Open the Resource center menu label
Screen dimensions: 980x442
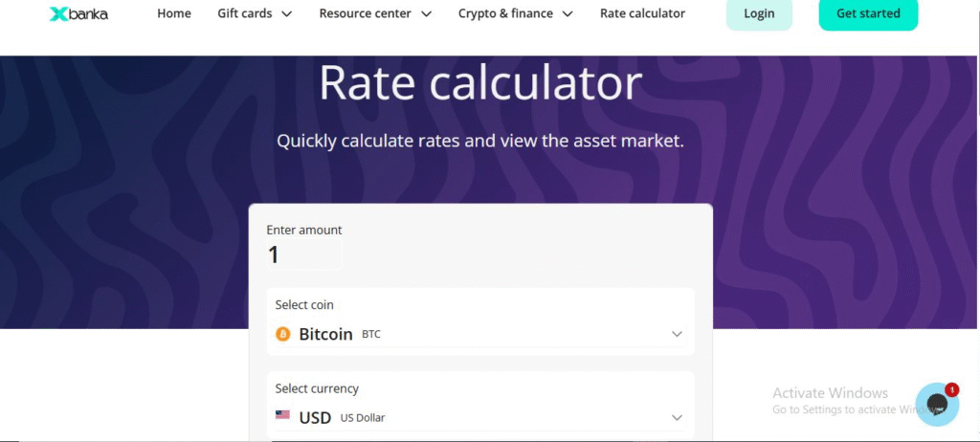(365, 13)
